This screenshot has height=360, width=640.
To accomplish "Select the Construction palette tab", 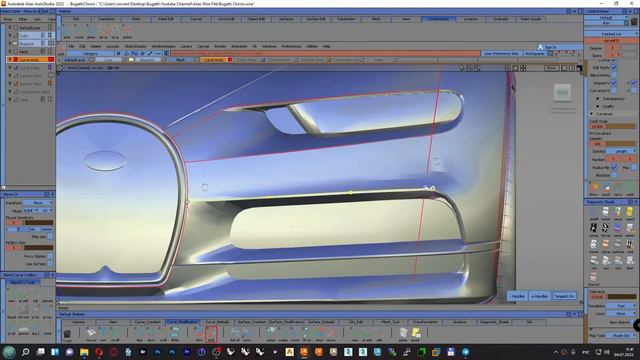I will (438, 19).
